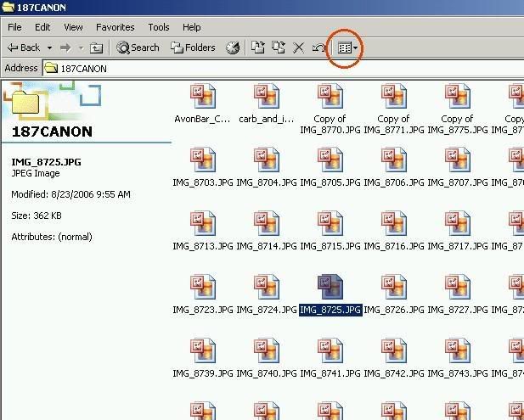Select the IMG_8703.JPG file icon

pos(203,160)
